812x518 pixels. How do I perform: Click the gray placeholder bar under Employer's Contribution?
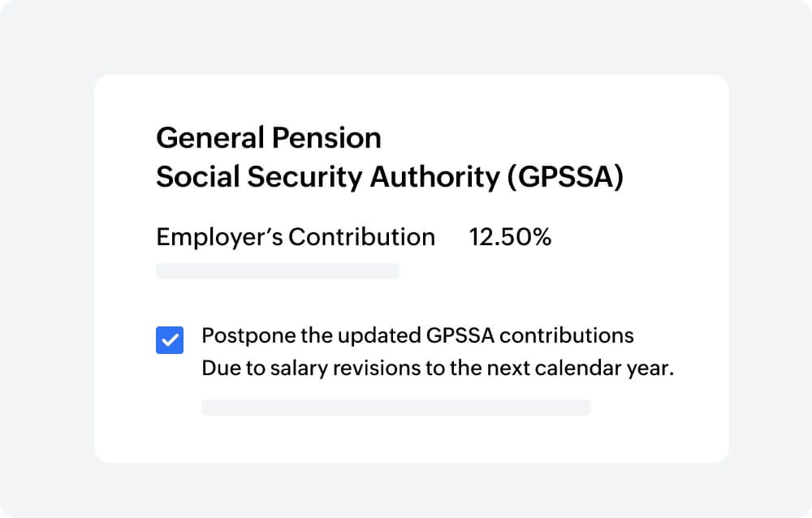click(278, 271)
